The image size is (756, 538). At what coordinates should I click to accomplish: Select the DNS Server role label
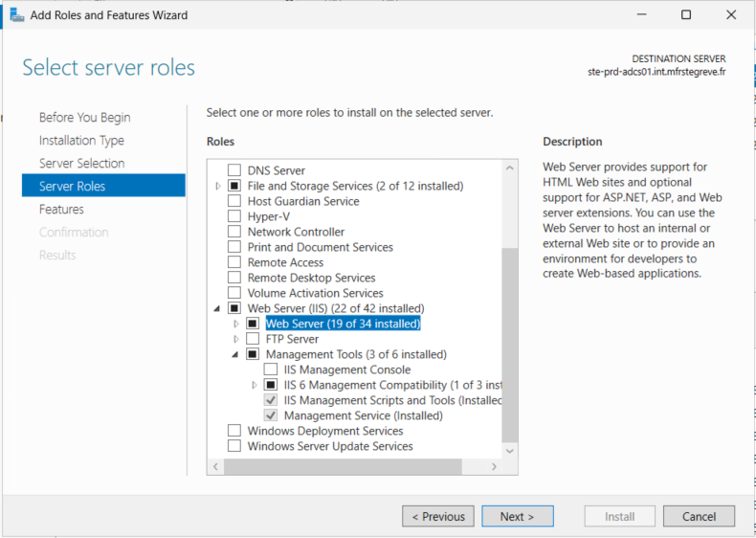[277, 170]
